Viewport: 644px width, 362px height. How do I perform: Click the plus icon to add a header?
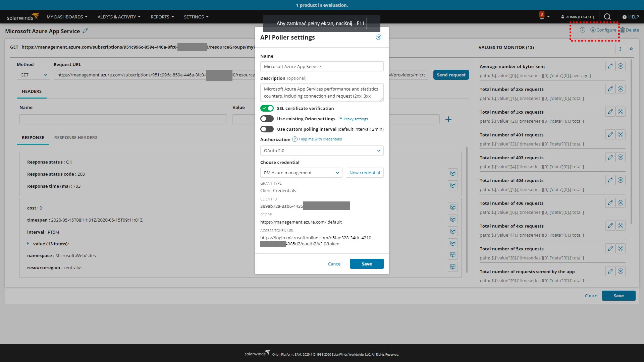coord(448,119)
